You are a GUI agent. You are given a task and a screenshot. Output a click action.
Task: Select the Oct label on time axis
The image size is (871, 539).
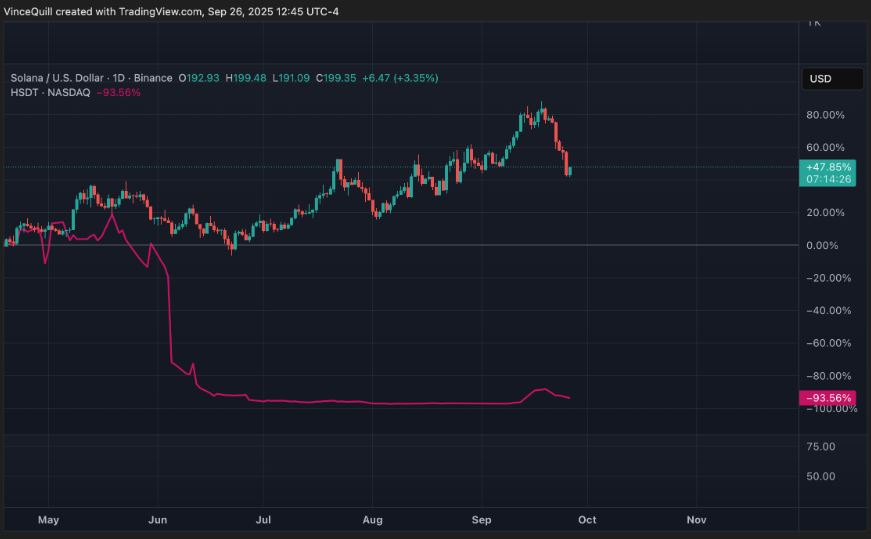587,520
